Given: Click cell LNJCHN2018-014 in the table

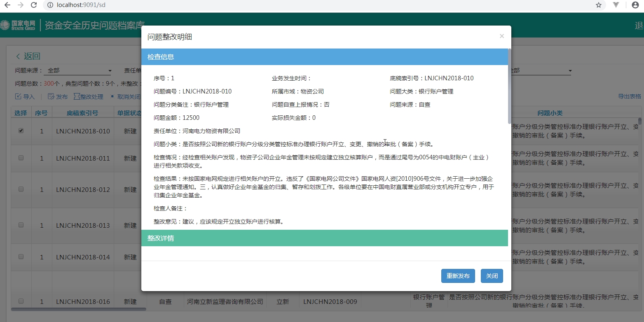Looking at the screenshot, I should click(x=83, y=257).
